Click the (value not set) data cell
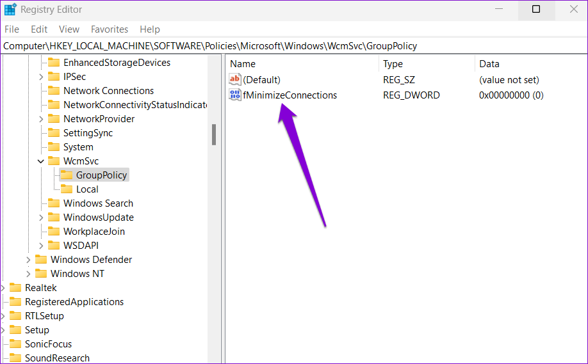Image resolution: width=588 pixels, height=364 pixels. click(509, 80)
